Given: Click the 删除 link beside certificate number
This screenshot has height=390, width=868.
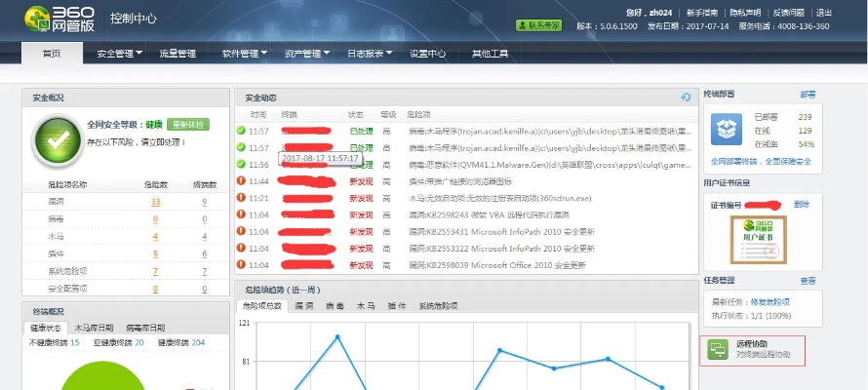Looking at the screenshot, I should click(x=801, y=203).
